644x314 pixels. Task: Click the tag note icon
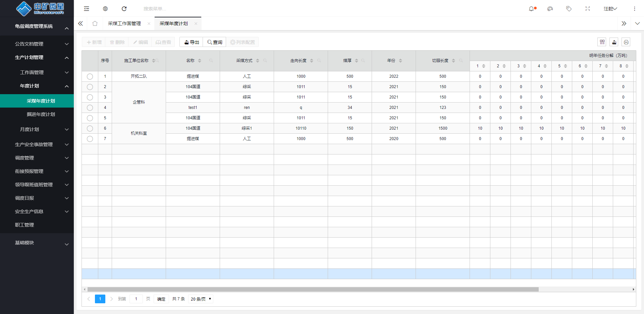[x=569, y=9]
